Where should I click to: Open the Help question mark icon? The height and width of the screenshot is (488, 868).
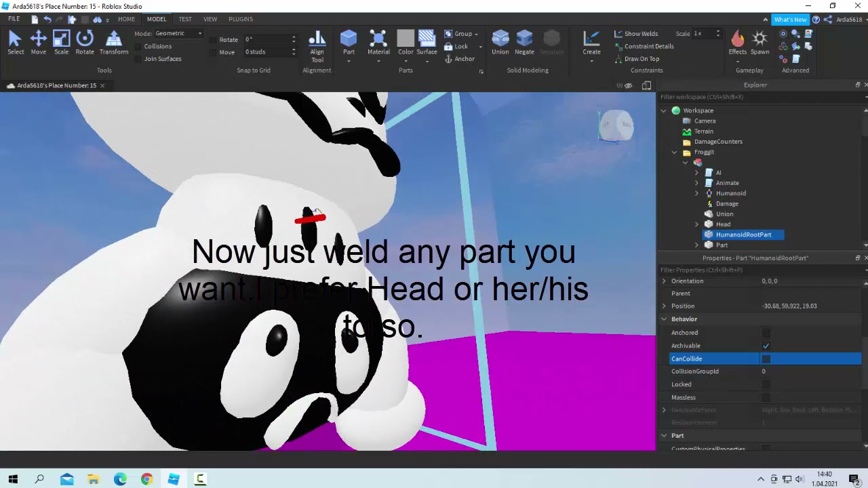[816, 20]
